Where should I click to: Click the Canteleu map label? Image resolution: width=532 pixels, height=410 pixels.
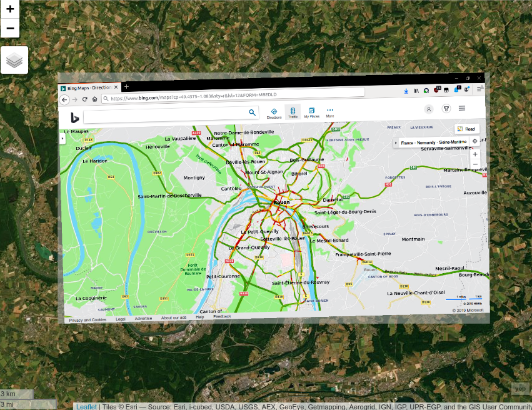pos(231,189)
